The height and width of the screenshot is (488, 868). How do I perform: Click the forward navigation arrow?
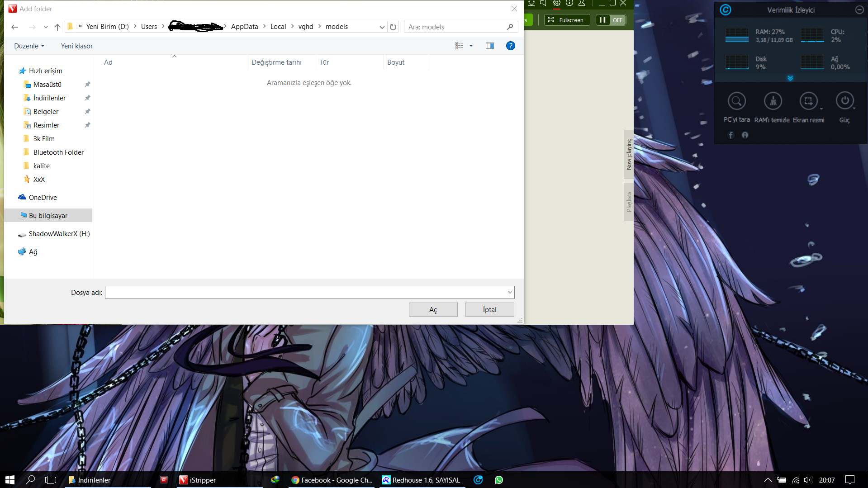coord(32,27)
